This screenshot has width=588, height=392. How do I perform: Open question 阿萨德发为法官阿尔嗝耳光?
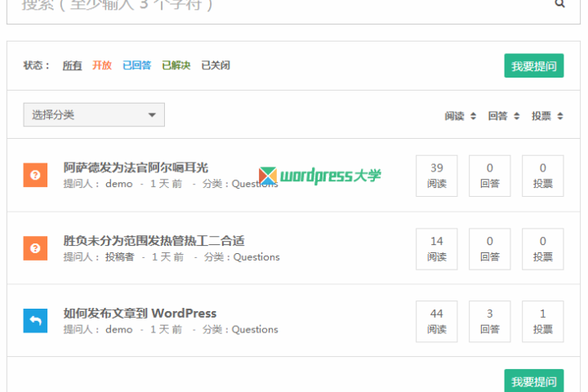pyautogui.click(x=136, y=167)
